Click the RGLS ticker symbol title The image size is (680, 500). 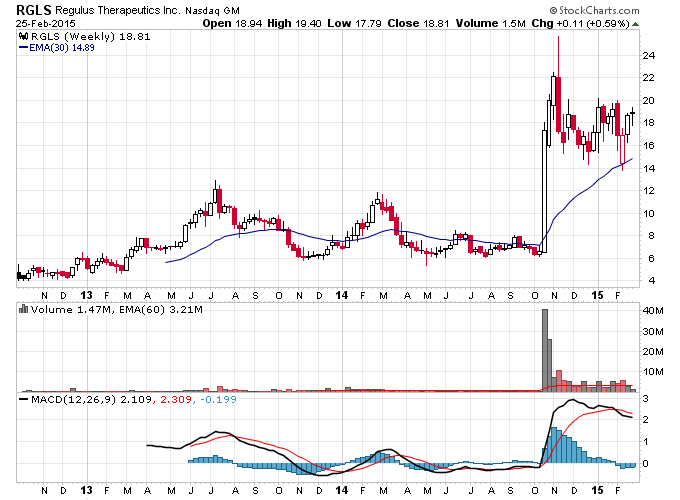(x=34, y=10)
